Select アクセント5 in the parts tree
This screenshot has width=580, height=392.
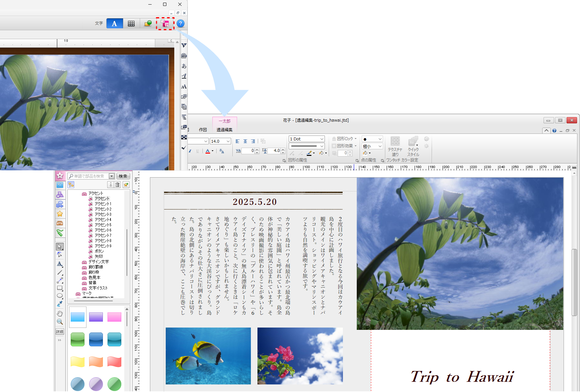click(x=103, y=225)
